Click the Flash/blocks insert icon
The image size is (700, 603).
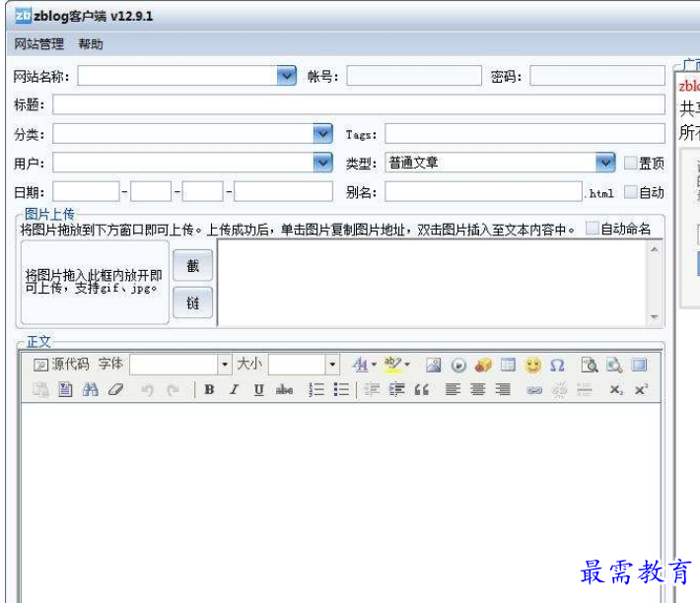click(x=483, y=365)
